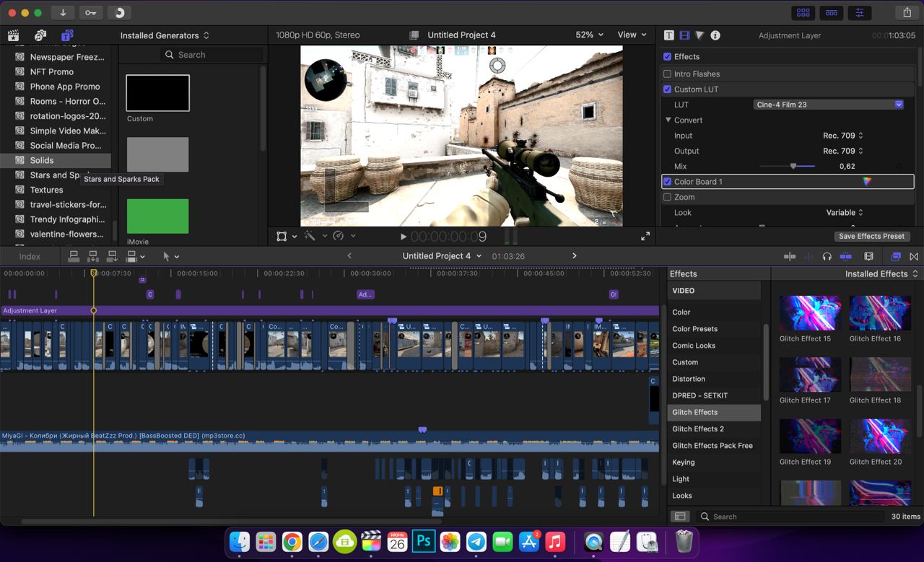The width and height of the screenshot is (924, 562).
Task: Enable the Intro Flashes effect checkbox
Action: click(667, 74)
